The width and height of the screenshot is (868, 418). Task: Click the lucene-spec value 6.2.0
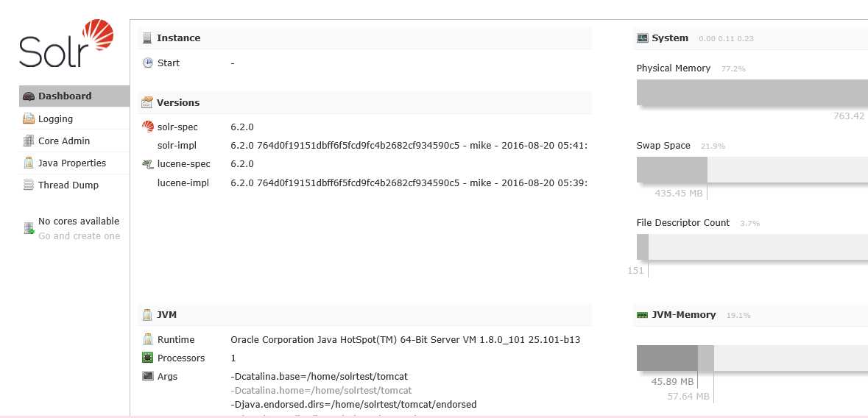[x=242, y=164]
